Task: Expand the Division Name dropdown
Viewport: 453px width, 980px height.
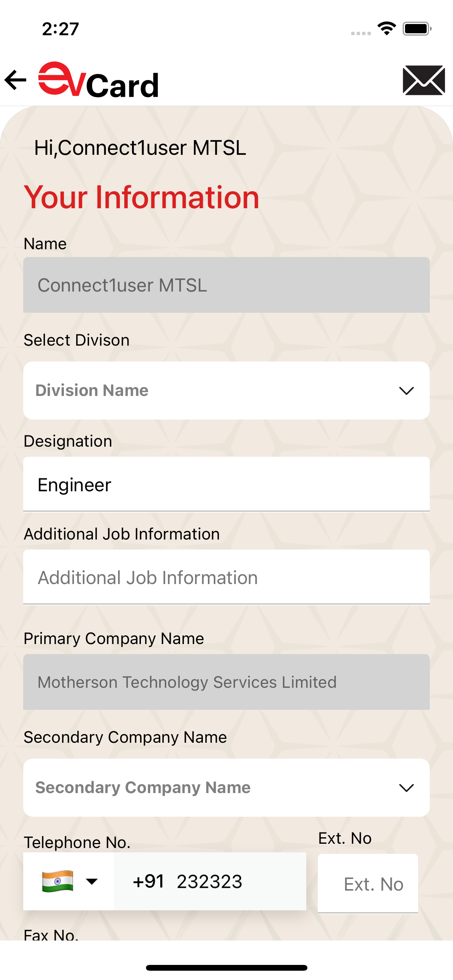Action: [x=226, y=391]
